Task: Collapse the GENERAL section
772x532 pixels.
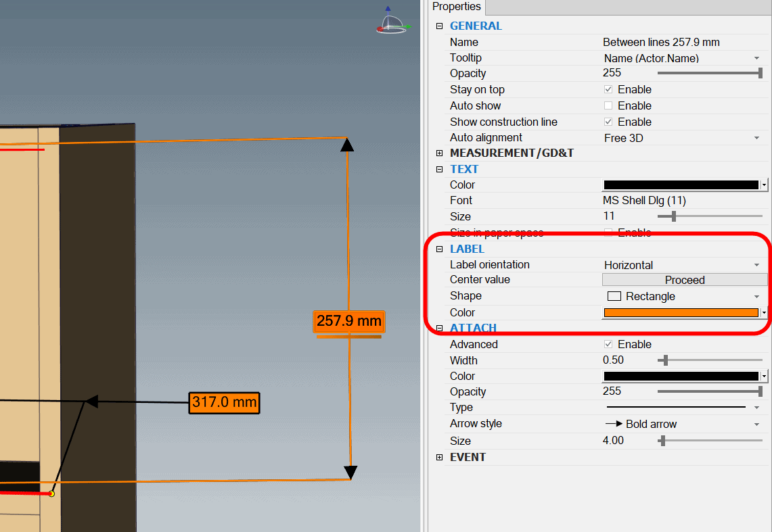Action: tap(439, 26)
